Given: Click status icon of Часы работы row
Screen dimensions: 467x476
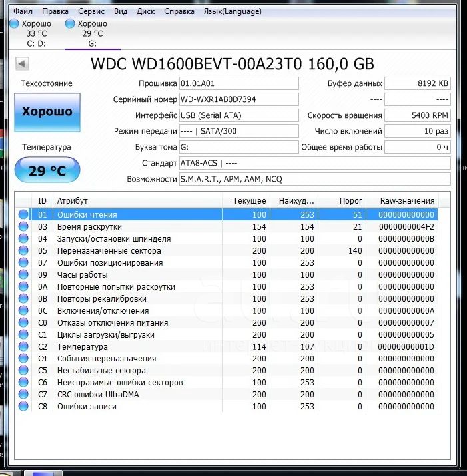Looking at the screenshot, I should coord(23,274).
